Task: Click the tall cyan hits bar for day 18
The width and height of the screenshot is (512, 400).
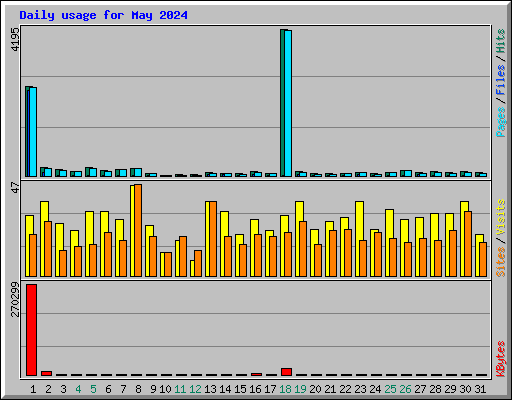Action: (288, 103)
